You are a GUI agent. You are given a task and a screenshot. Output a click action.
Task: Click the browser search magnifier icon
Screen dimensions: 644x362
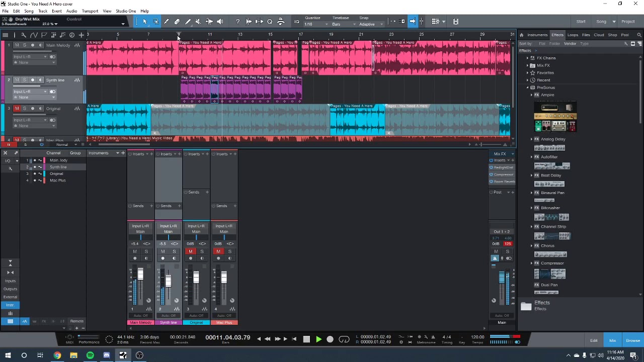coord(639,35)
